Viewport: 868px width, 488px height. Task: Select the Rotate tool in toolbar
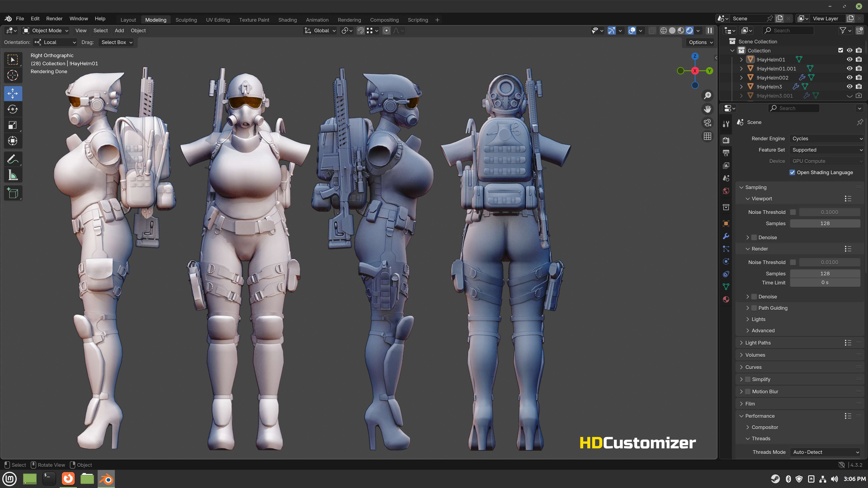[x=13, y=109]
